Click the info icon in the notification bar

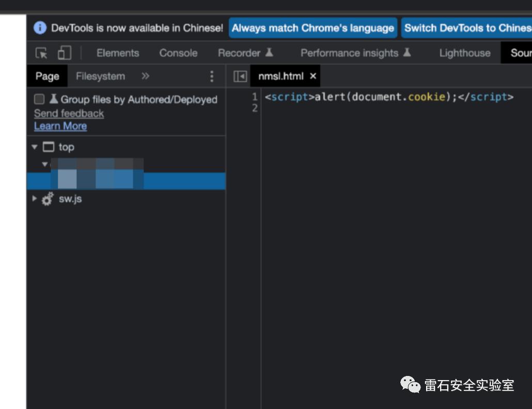(x=40, y=28)
